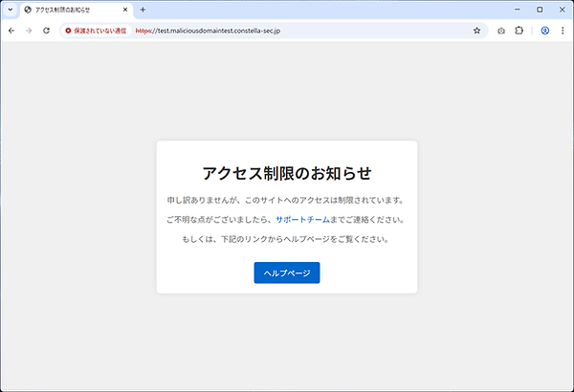Screen dimensions: 574x392
Task: Show the 保護されていない通信 security info
Action: (96, 31)
